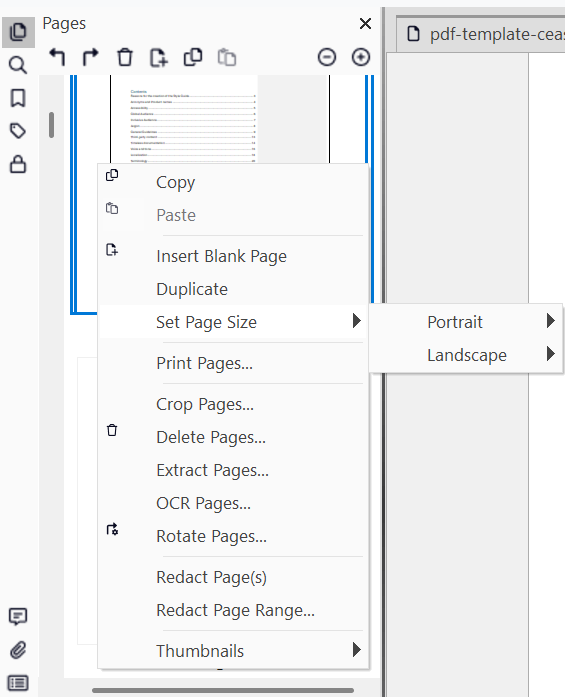Click the Pages panel vertical scrollbar
This screenshot has width=565, height=697.
coord(52,125)
